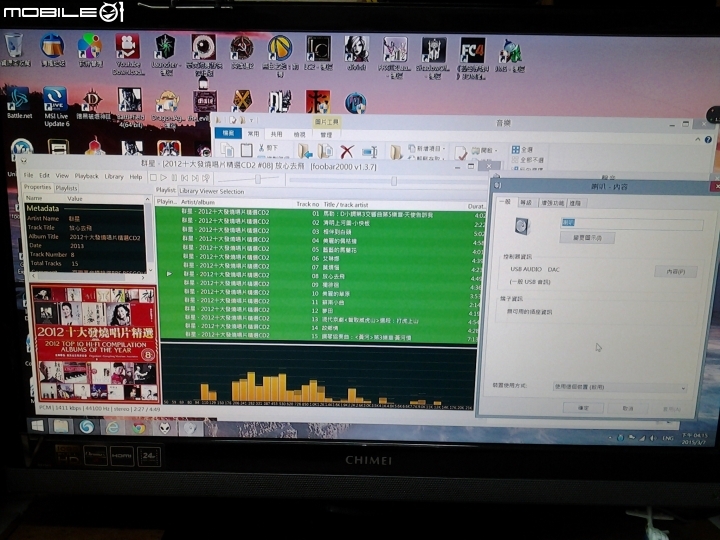Open the Recycle Bin desktop icon

(15, 50)
